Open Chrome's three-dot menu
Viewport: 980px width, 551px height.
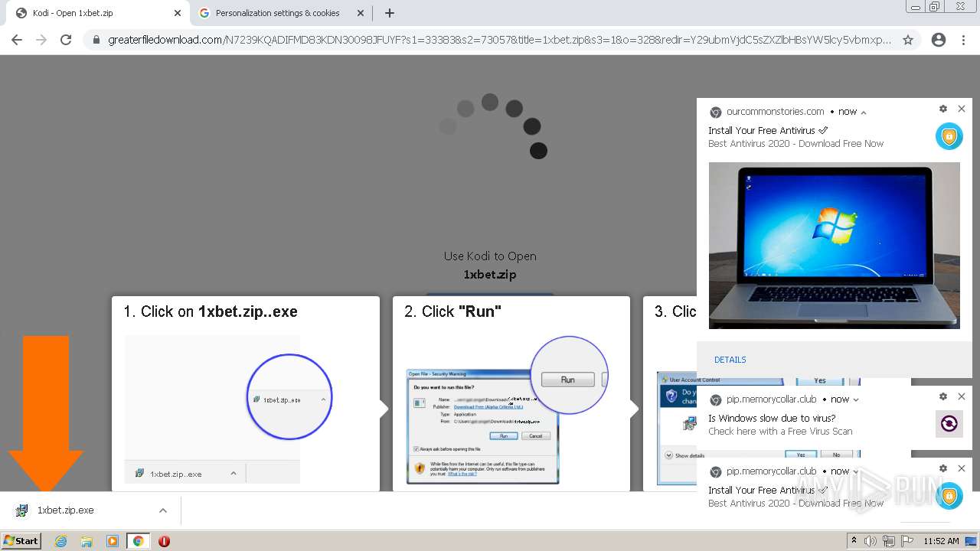tap(964, 40)
